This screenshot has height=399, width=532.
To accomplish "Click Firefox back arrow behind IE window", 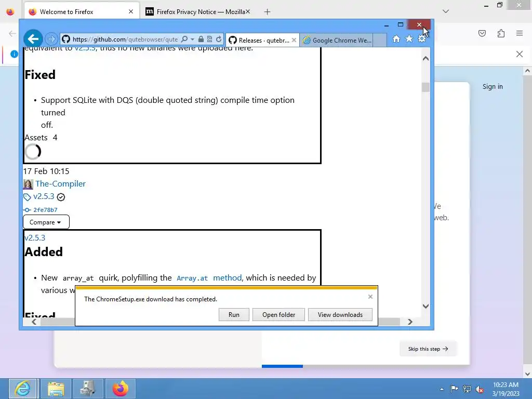I will point(12,33).
